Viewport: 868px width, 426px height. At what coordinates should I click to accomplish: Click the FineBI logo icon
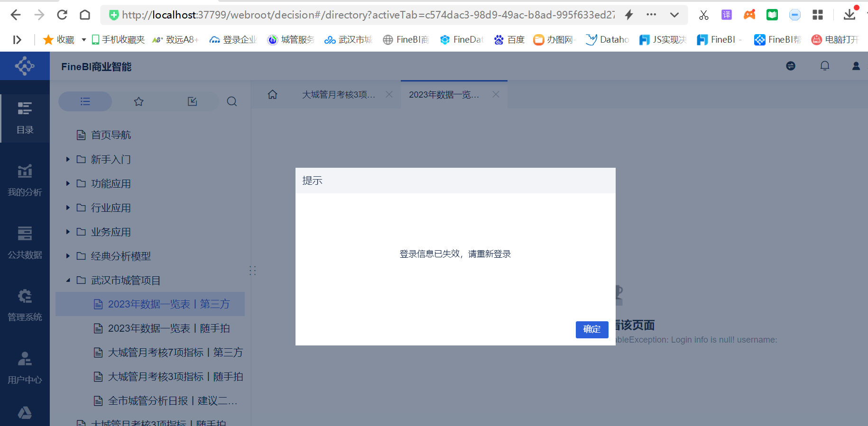coord(25,66)
